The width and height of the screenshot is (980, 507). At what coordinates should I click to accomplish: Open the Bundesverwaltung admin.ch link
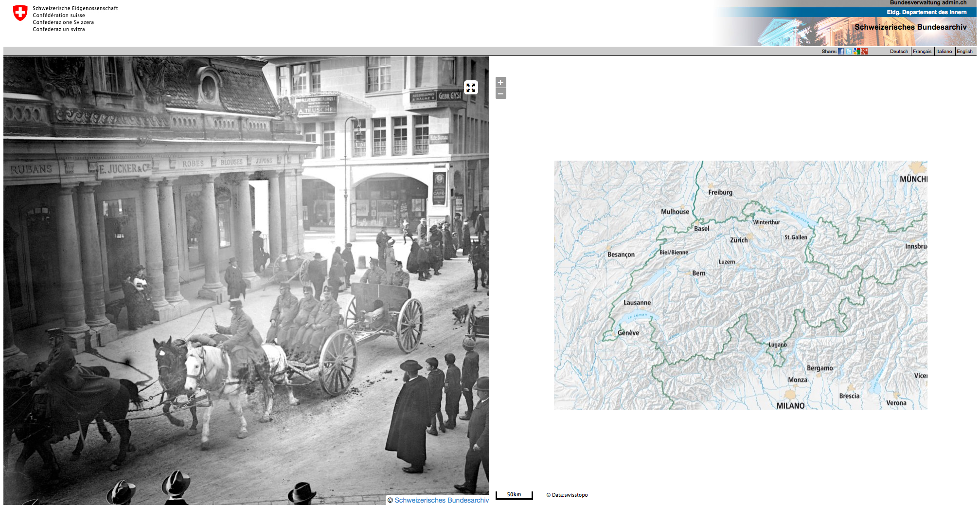[928, 3]
